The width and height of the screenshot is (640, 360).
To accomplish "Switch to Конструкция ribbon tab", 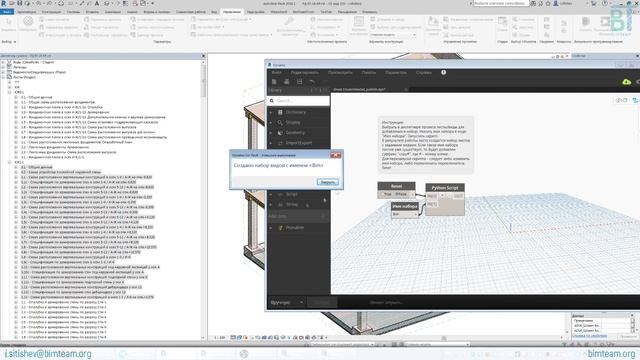I will click(x=52, y=12).
